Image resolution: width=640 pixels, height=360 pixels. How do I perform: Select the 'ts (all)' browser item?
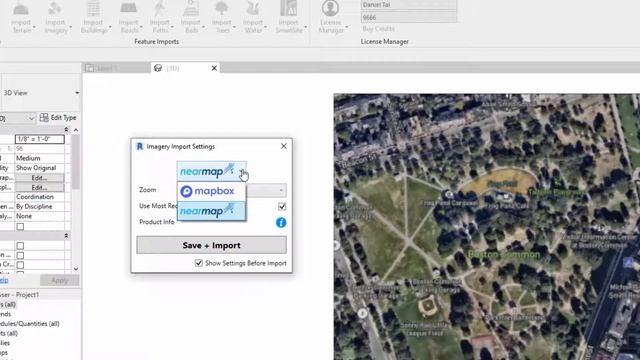(x=9, y=333)
